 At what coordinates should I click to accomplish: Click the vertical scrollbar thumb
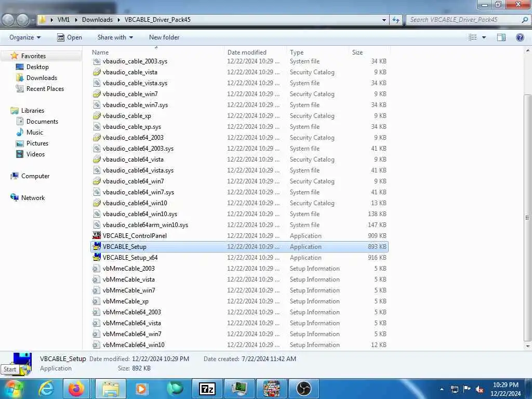(527, 217)
